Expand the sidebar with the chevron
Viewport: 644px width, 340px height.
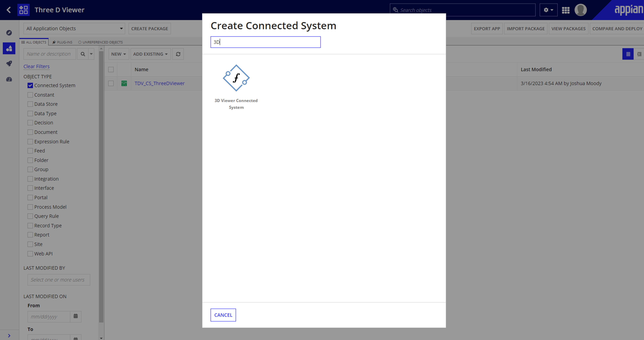pyautogui.click(x=9, y=335)
